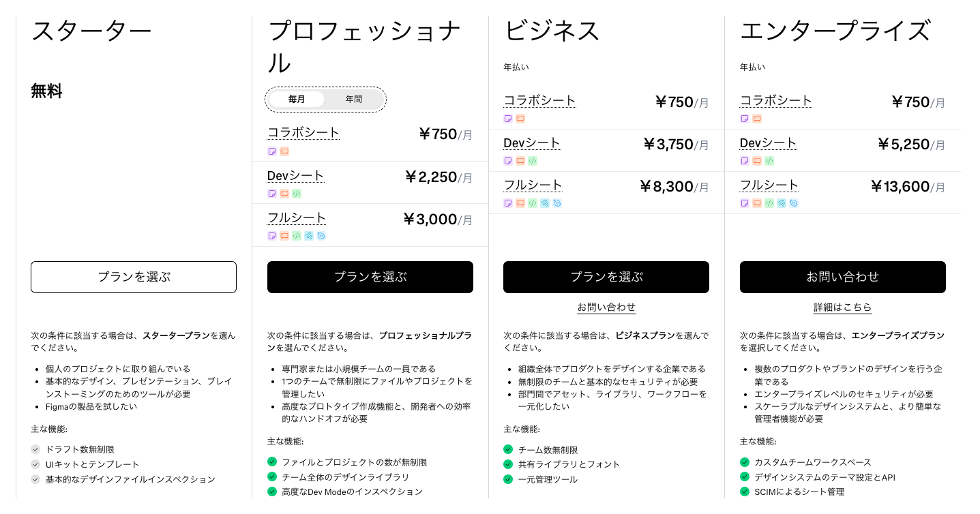Click blue pen-nib icon in Professional フルシート row
This screenshot has height=514, width=980.
coord(321,236)
